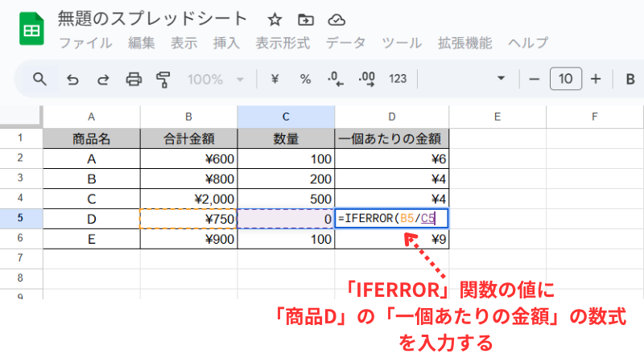The width and height of the screenshot is (644, 362).
Task: Star the spreadsheet with the star icon
Action: [x=275, y=19]
